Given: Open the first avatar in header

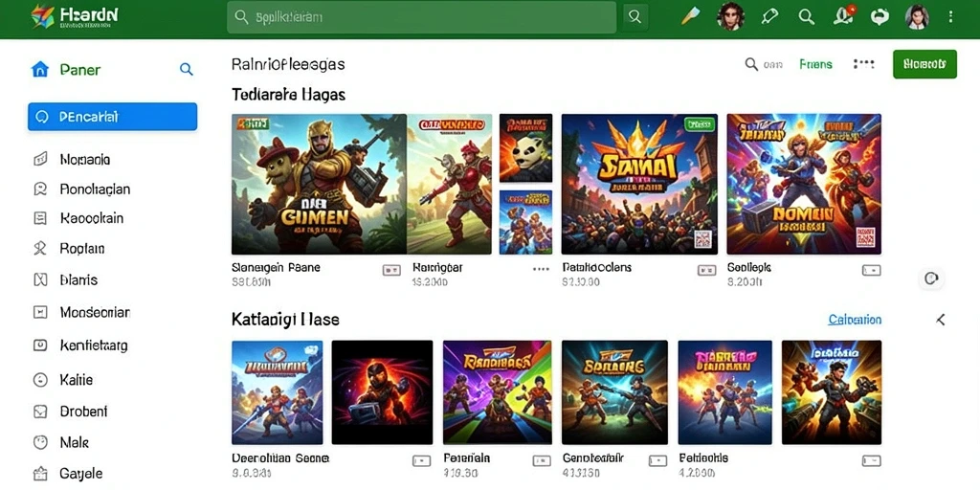Looking at the screenshot, I should coord(729,16).
